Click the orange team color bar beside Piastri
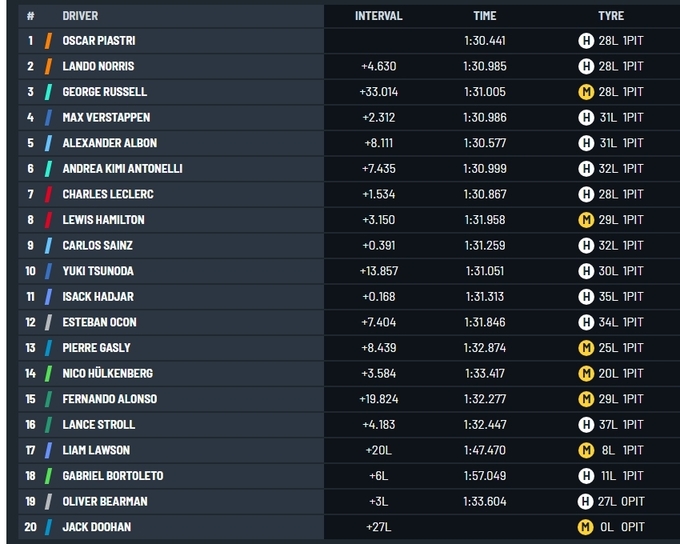Image resolution: width=680 pixels, height=544 pixels. [48, 41]
